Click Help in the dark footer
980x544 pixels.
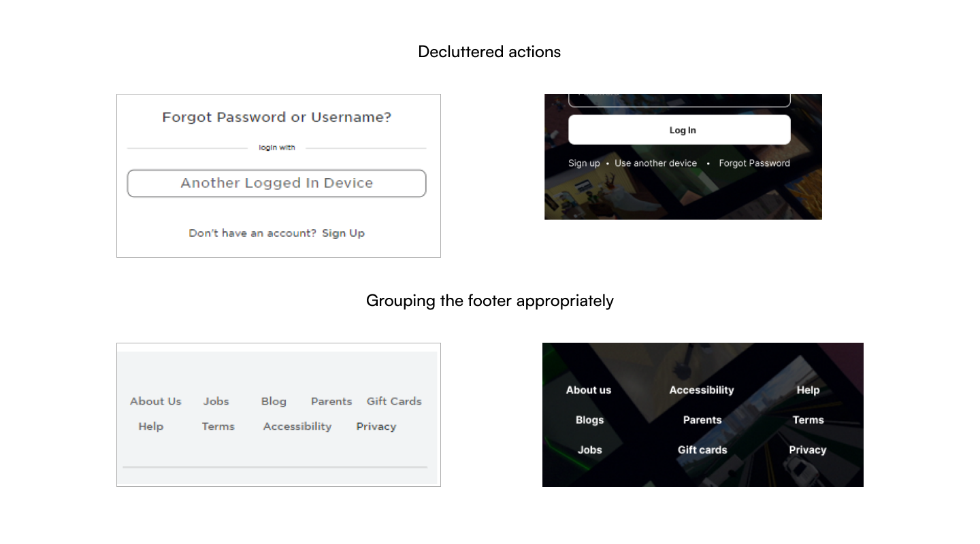pos(807,390)
